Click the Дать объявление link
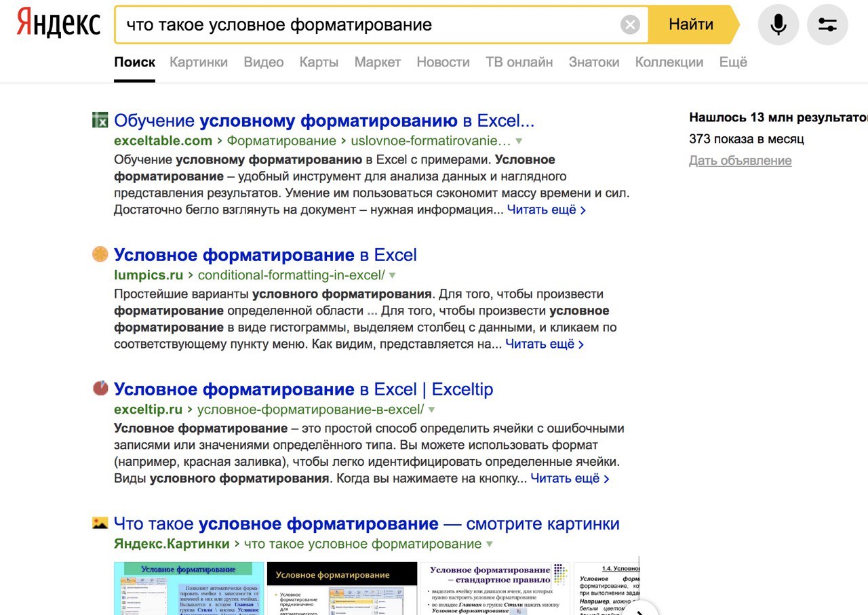Image resolution: width=868 pixels, height=615 pixels. (x=741, y=161)
